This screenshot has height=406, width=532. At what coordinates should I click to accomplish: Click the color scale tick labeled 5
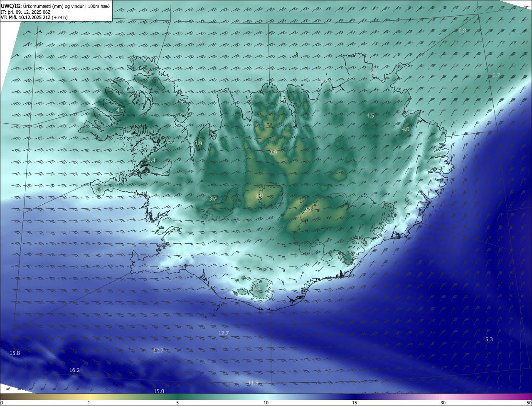[x=177, y=403]
